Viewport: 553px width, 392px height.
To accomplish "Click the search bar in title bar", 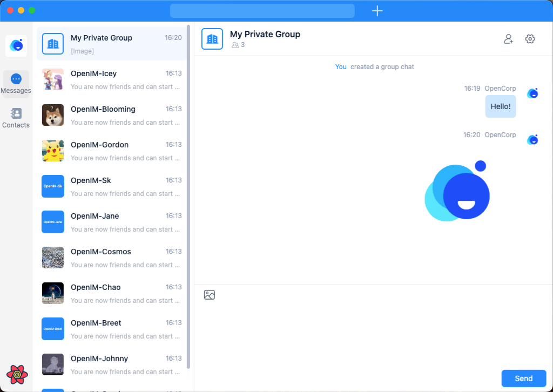I will pos(262,11).
